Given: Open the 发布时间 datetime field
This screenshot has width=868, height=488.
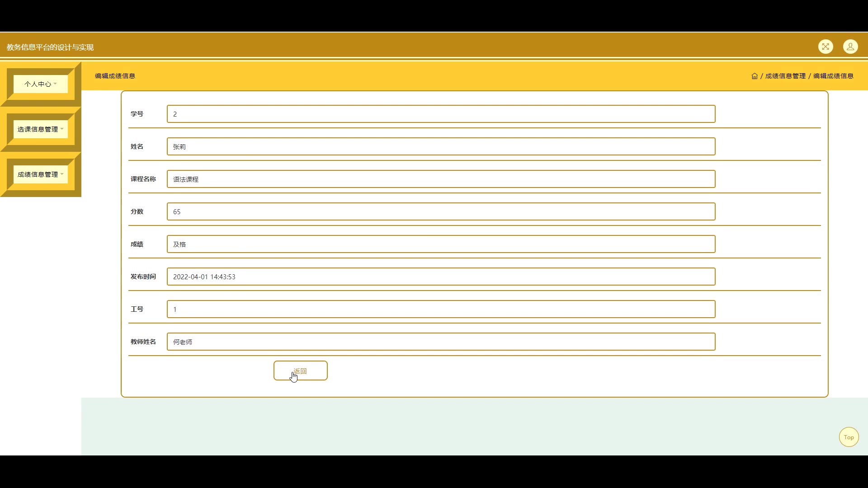Looking at the screenshot, I should 441,277.
